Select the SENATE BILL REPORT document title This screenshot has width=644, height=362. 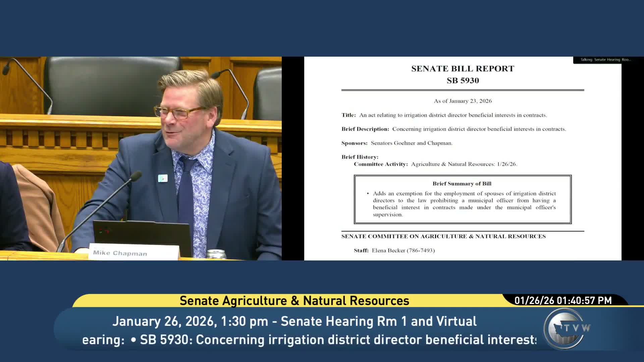pos(463,68)
